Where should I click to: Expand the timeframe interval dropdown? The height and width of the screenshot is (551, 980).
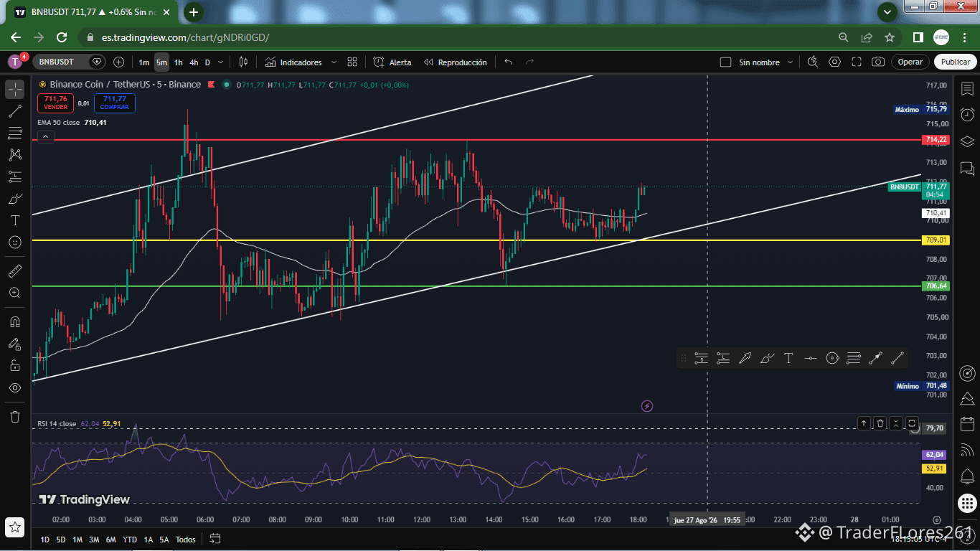(x=220, y=62)
